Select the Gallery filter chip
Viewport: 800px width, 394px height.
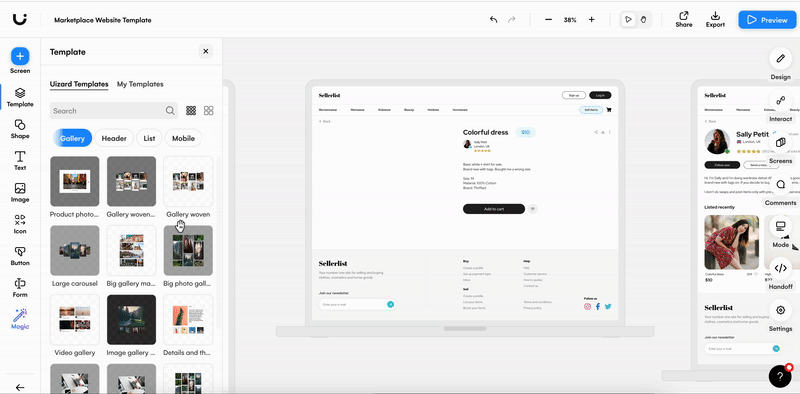pos(72,138)
